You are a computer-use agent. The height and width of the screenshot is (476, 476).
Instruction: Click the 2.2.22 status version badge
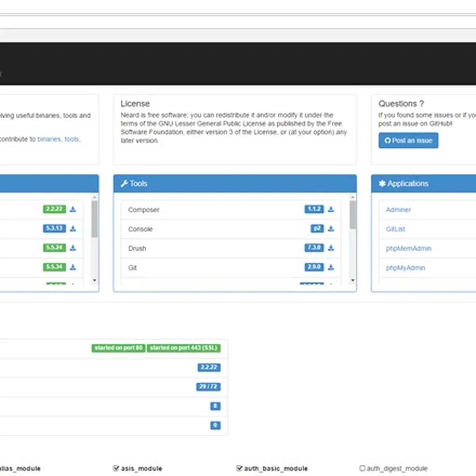pyautogui.click(x=209, y=367)
